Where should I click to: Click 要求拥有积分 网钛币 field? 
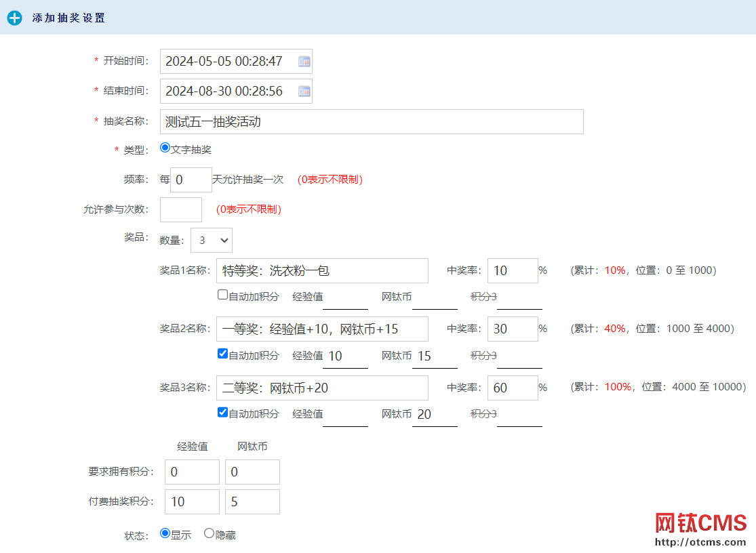(x=252, y=472)
